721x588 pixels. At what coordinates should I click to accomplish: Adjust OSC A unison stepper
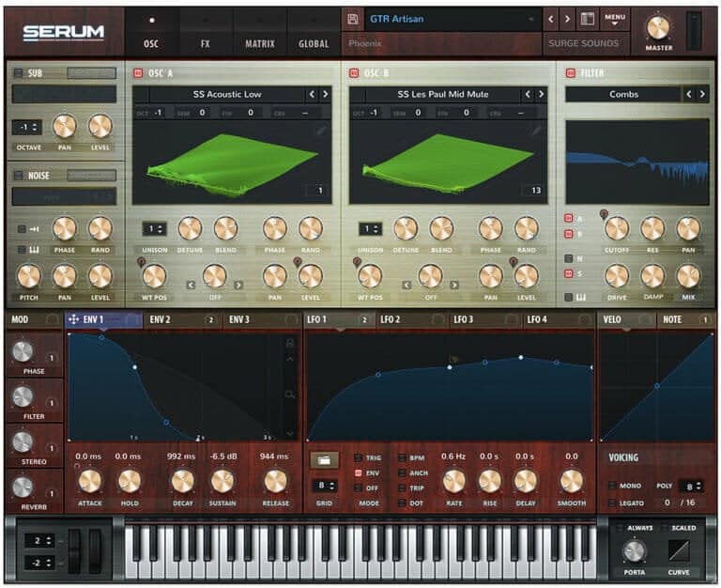pos(155,228)
